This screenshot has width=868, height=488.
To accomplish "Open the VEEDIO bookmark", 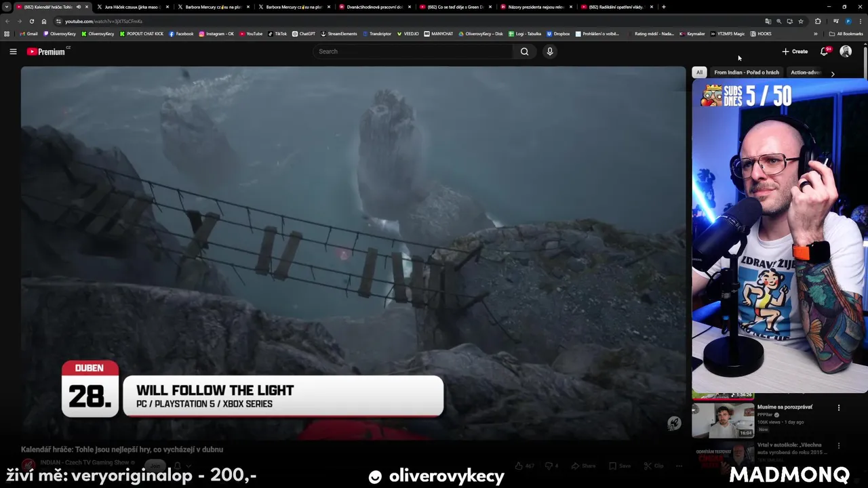I will pyautogui.click(x=408, y=33).
